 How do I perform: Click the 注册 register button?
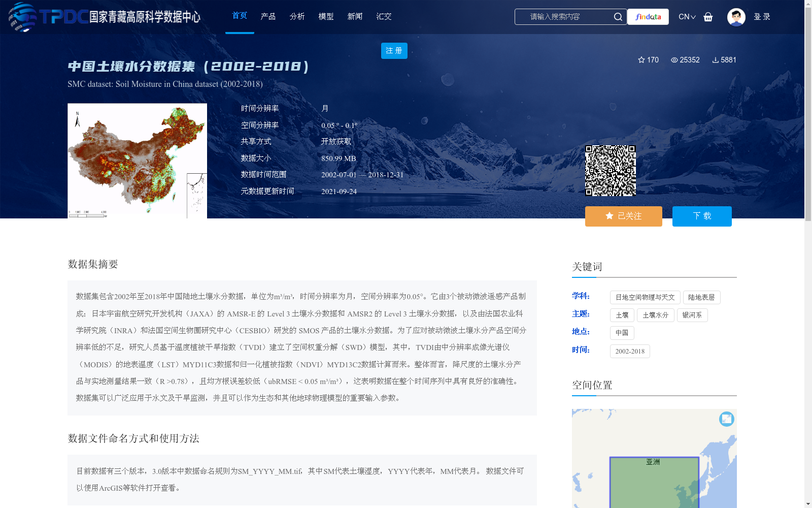[394, 51]
